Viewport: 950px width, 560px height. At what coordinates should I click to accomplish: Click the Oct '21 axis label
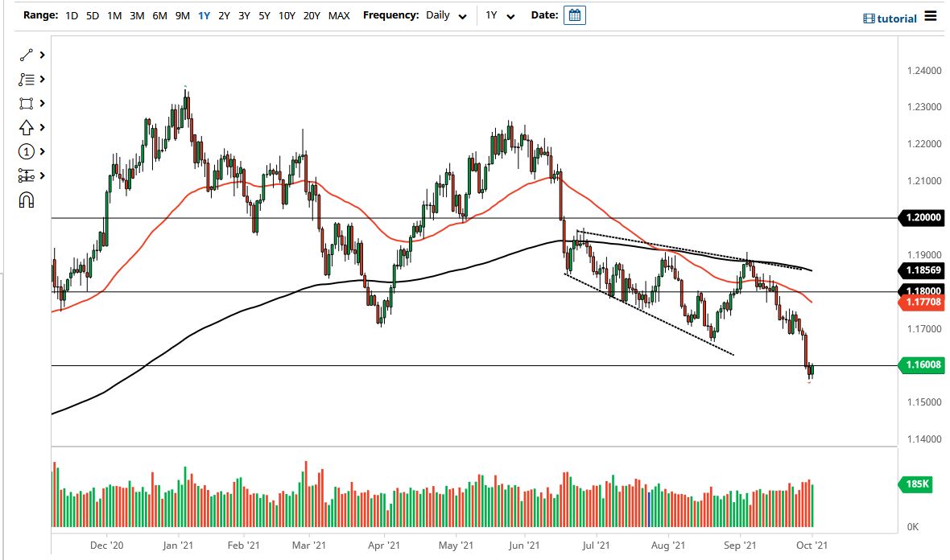812,546
